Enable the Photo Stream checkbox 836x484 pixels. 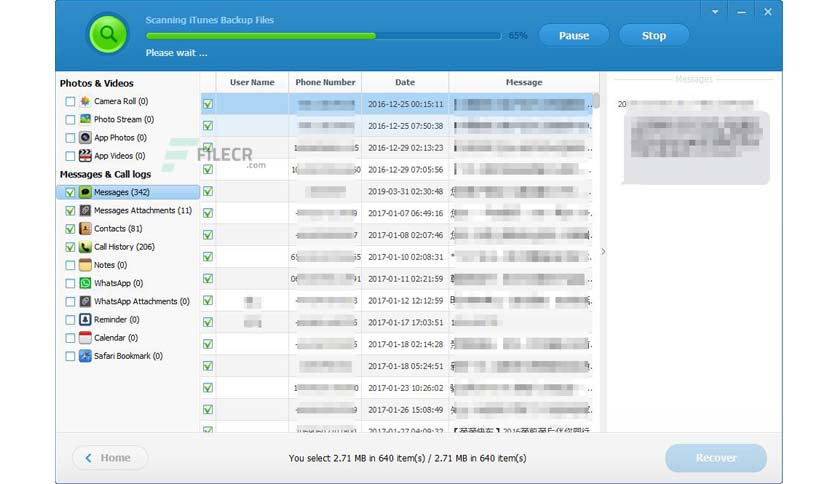pos(70,119)
